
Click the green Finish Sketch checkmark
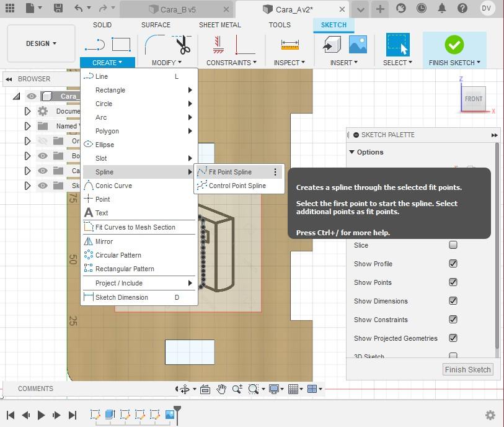point(454,45)
